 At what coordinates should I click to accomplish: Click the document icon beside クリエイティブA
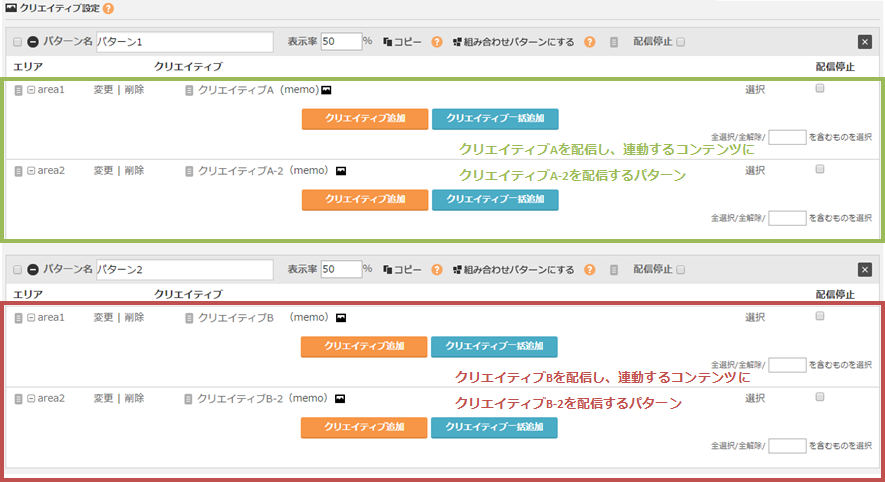[189, 90]
